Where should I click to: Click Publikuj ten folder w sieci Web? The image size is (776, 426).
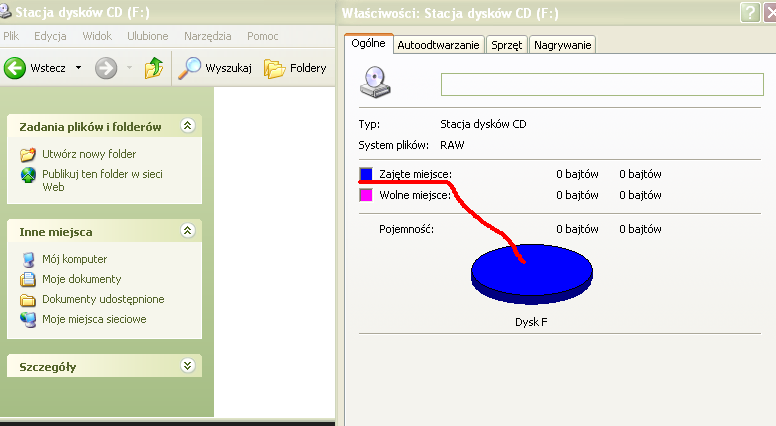(102, 180)
